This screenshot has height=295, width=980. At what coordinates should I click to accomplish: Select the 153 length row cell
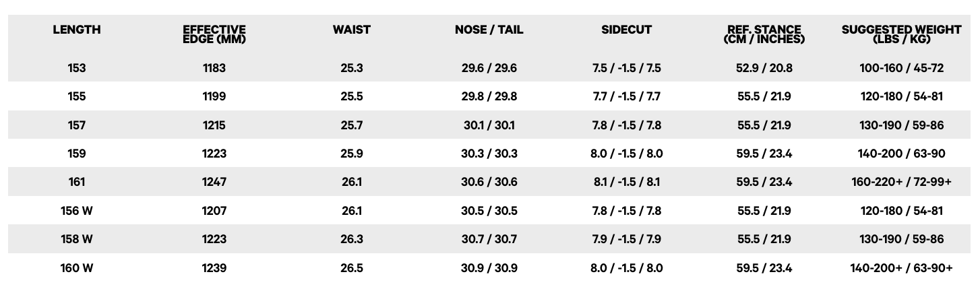pyautogui.click(x=77, y=68)
